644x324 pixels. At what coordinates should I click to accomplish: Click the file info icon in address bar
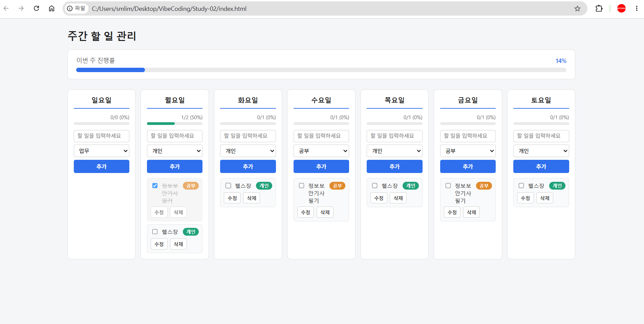pos(70,8)
